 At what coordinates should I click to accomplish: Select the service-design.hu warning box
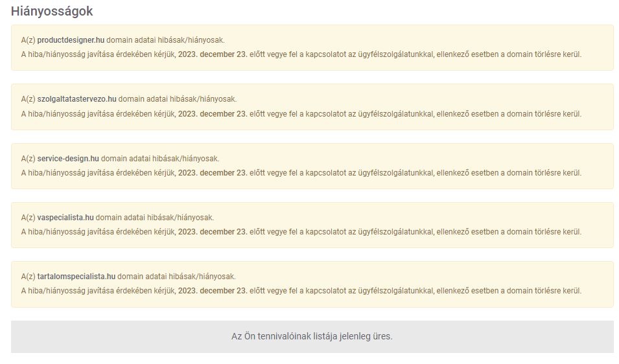(312, 166)
